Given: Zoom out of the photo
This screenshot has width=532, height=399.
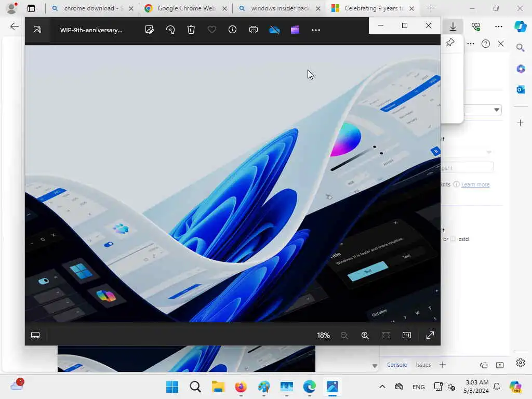Looking at the screenshot, I should (x=344, y=335).
